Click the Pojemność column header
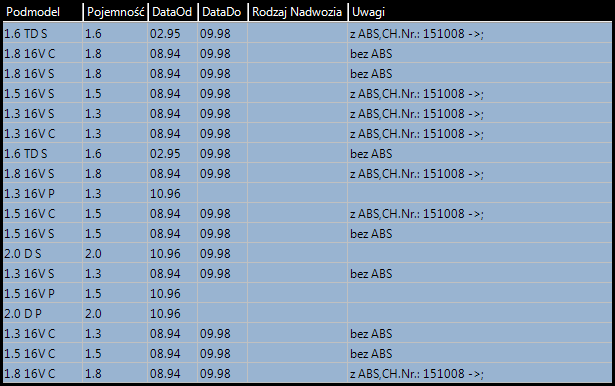615x386 pixels. pyautogui.click(x=115, y=12)
